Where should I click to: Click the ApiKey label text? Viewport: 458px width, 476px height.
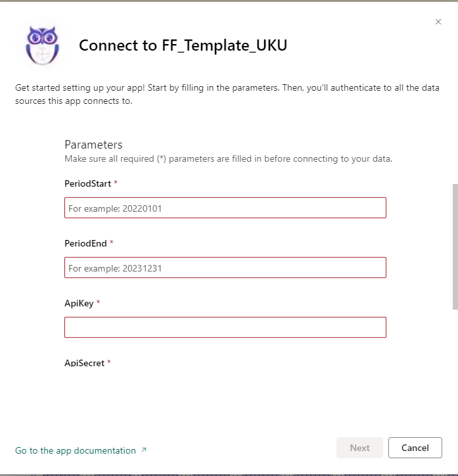(79, 303)
